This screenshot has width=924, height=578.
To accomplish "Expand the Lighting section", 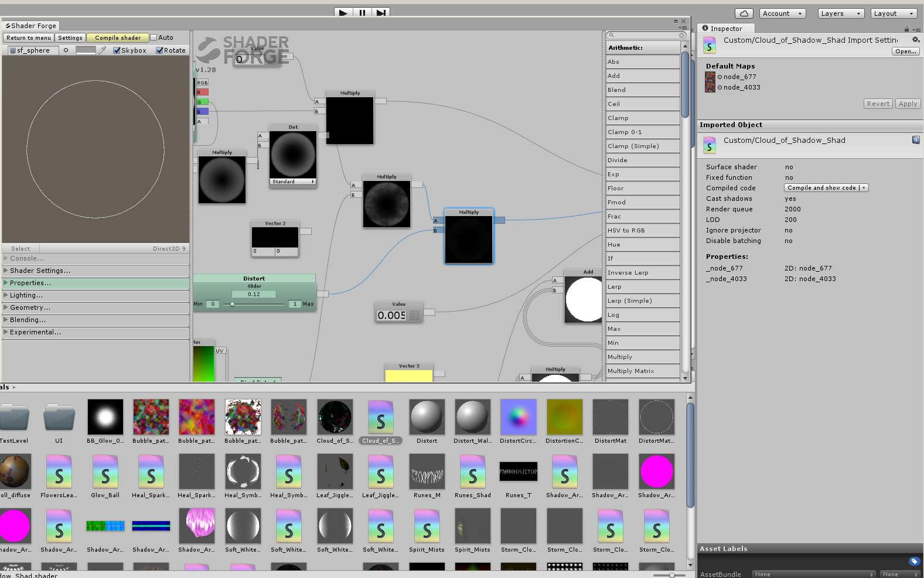I will click(x=96, y=295).
